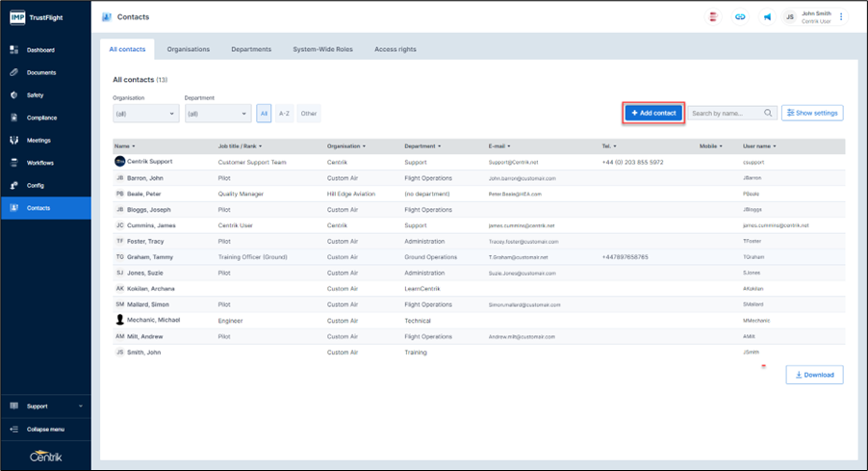This screenshot has height=471, width=868.
Task: Switch to the Organisations tab
Action: pyautogui.click(x=189, y=49)
